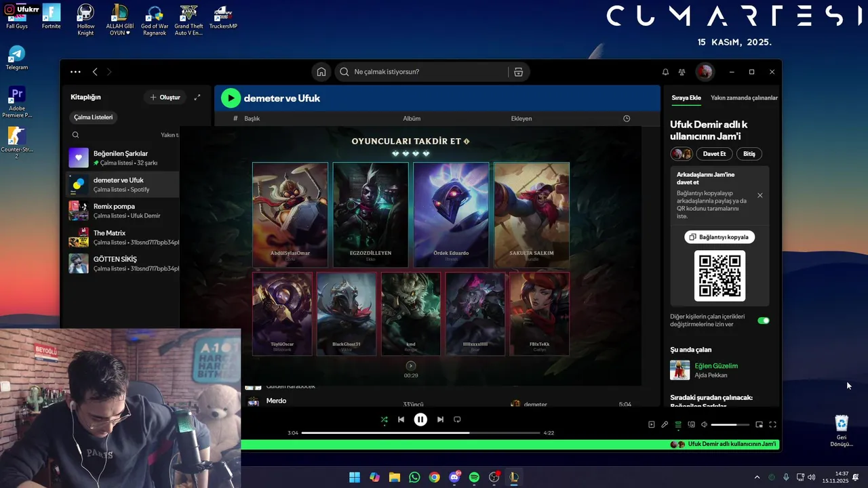Toggle letting others change what plays
Viewport: 868px width, 488px height.
(x=764, y=321)
